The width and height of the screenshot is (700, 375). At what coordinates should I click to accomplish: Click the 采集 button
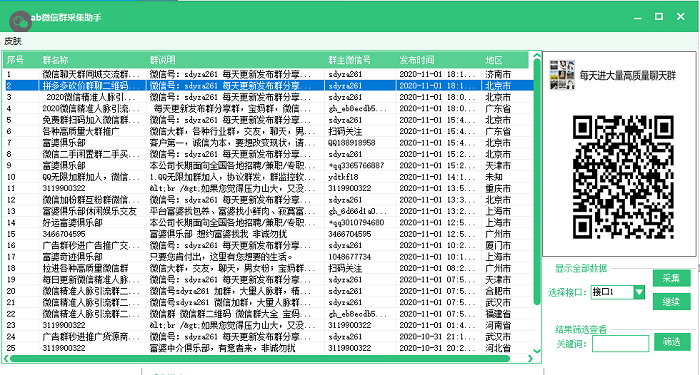click(671, 278)
